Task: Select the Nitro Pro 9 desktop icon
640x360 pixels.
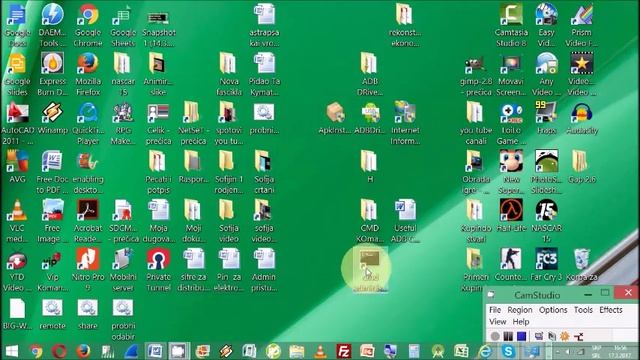Action: (x=88, y=270)
